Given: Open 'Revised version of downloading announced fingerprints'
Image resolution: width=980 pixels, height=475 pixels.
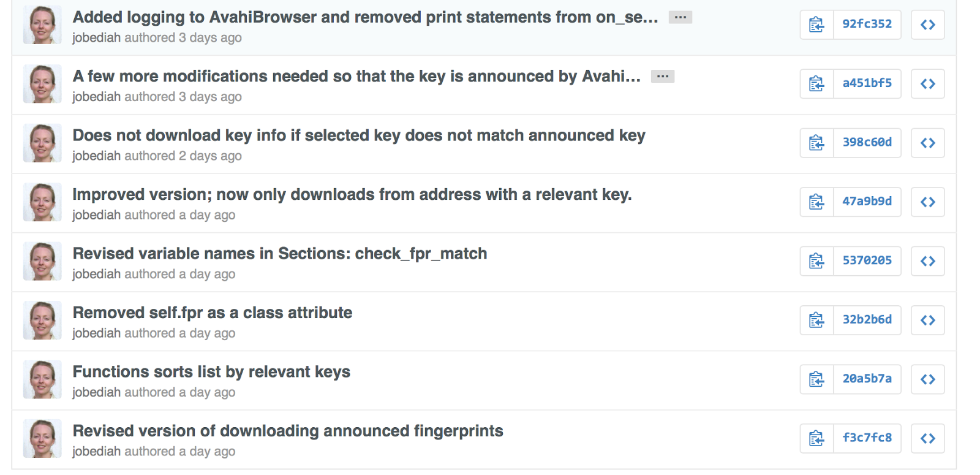Looking at the screenshot, I should coord(288,431).
